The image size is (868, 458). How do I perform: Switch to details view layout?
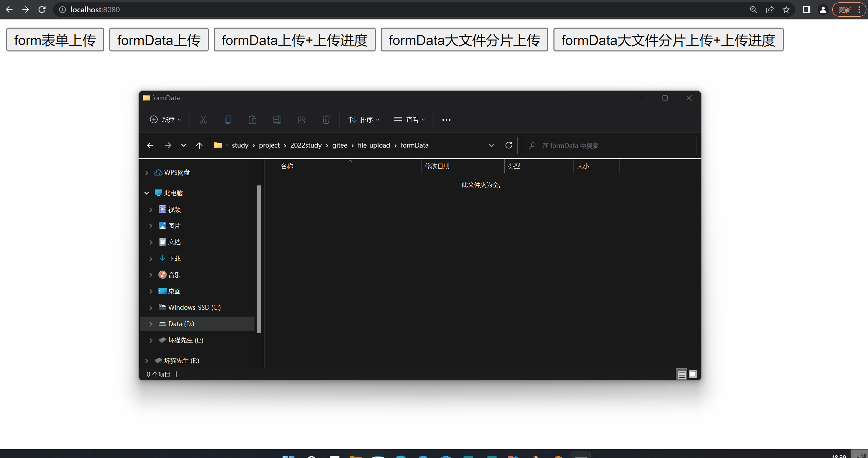pyautogui.click(x=682, y=375)
